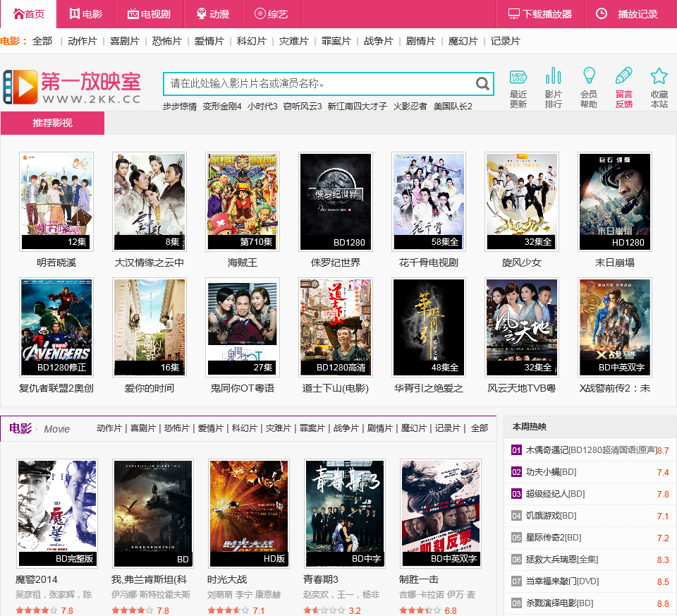Open the 时光大战 movie poster
Screen dimensions: 677x616
[249, 513]
